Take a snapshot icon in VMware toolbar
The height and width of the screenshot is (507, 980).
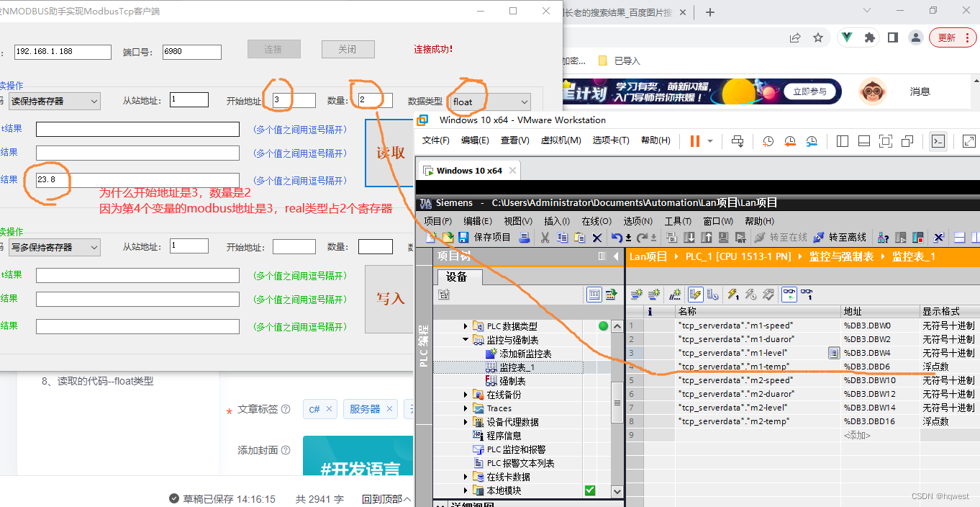(x=768, y=141)
